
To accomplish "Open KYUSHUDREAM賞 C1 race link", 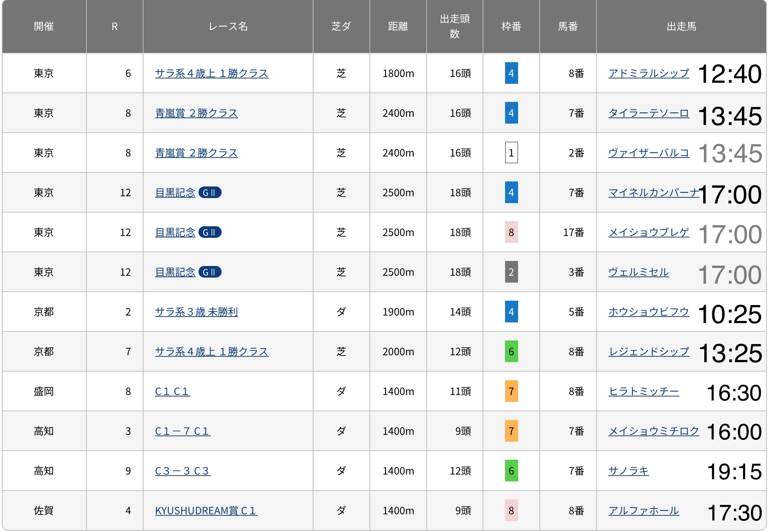I will 206,511.
